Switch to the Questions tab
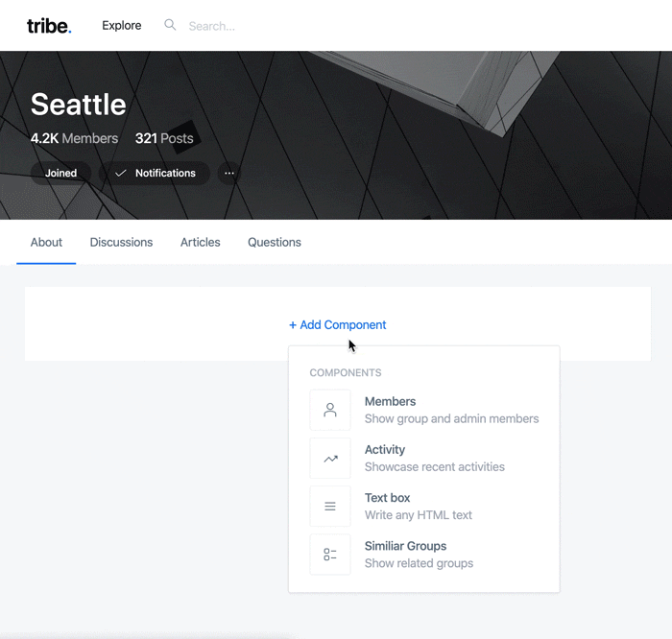This screenshot has width=672, height=639. [x=275, y=243]
